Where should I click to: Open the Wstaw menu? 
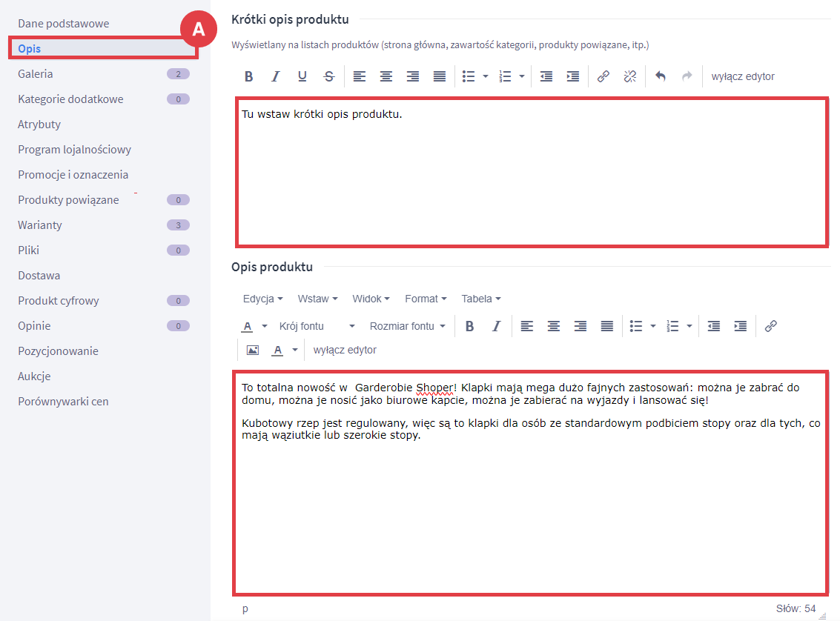click(x=317, y=299)
